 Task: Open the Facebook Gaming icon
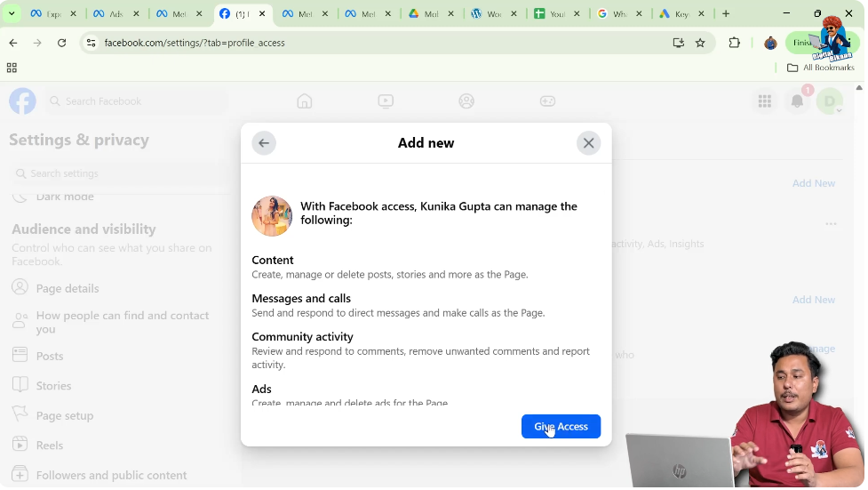(549, 101)
